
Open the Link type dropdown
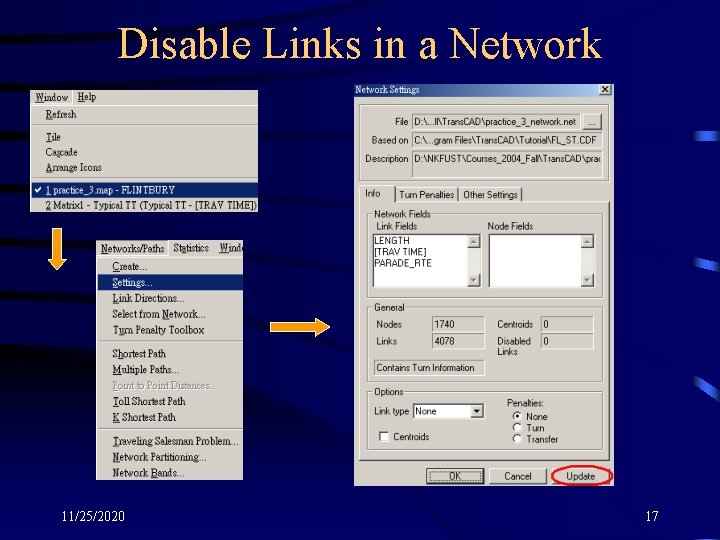[477, 411]
